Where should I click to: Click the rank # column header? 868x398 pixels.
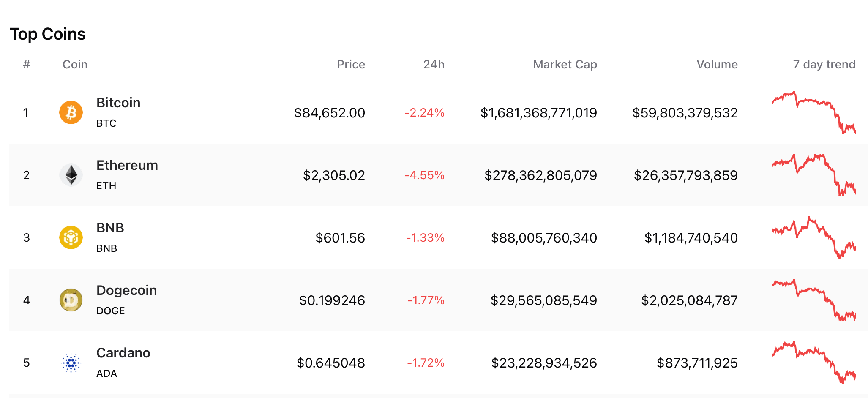point(27,64)
